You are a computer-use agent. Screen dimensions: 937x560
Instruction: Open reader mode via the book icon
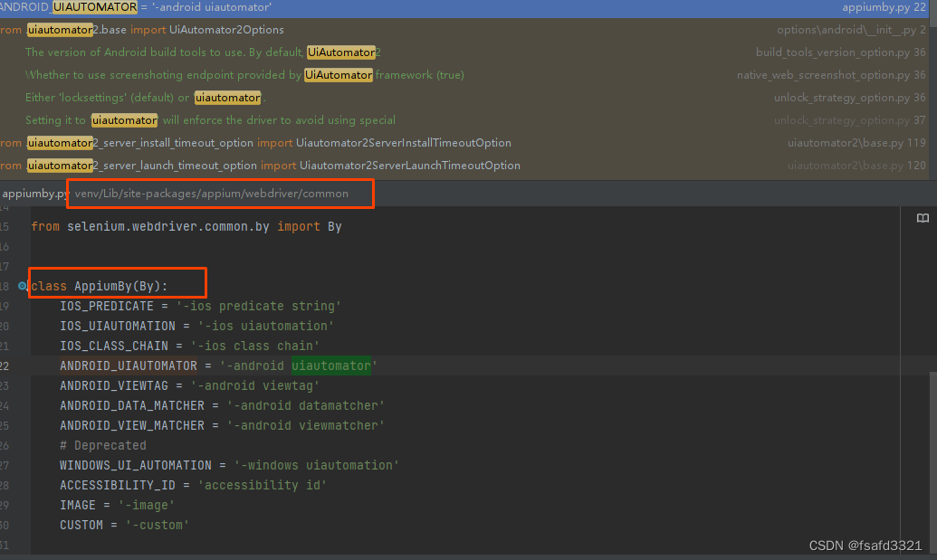point(922,218)
